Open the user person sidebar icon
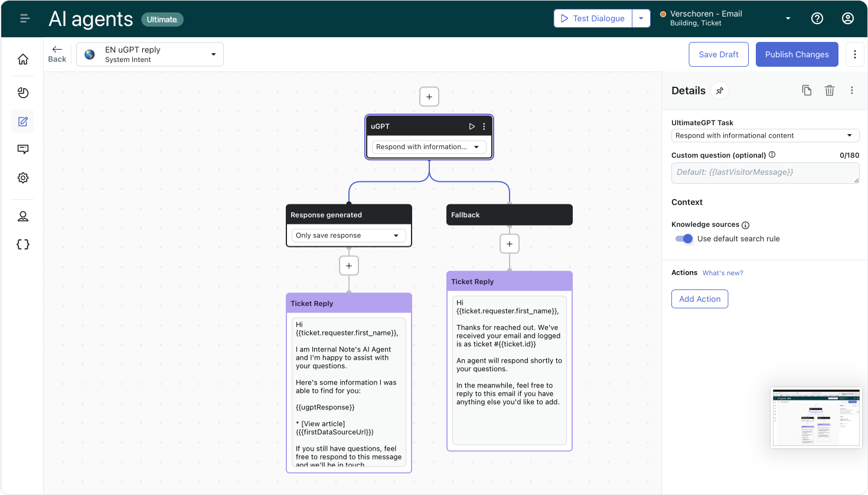This screenshot has width=868, height=495. coord(23,216)
